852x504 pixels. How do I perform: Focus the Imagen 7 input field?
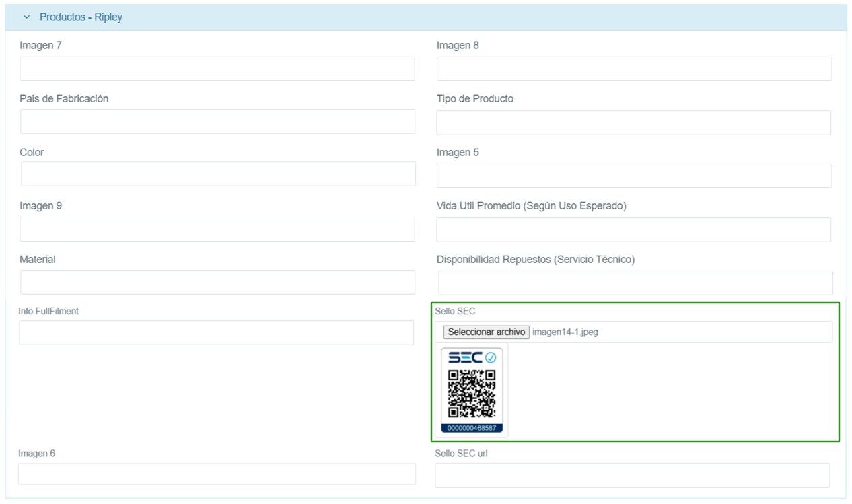pos(217,69)
